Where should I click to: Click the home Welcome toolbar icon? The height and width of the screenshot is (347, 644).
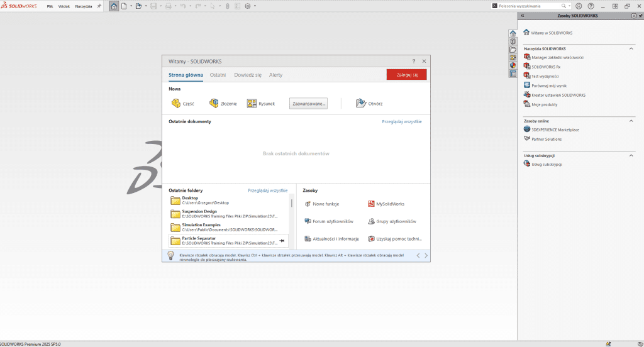[114, 6]
